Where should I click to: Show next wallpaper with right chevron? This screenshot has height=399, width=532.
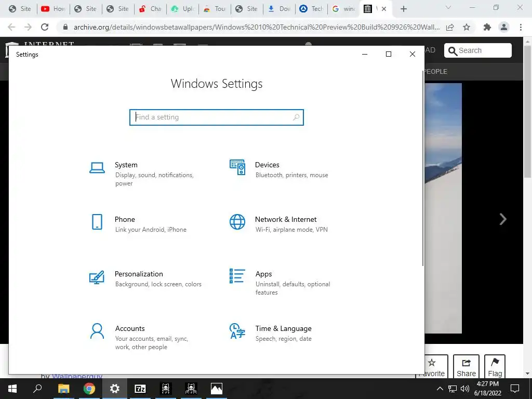pos(503,219)
